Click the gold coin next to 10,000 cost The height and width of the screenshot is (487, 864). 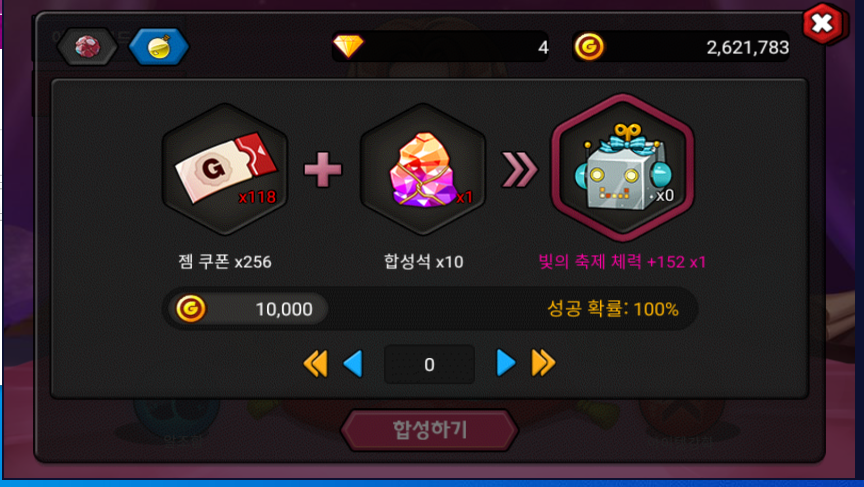point(191,309)
